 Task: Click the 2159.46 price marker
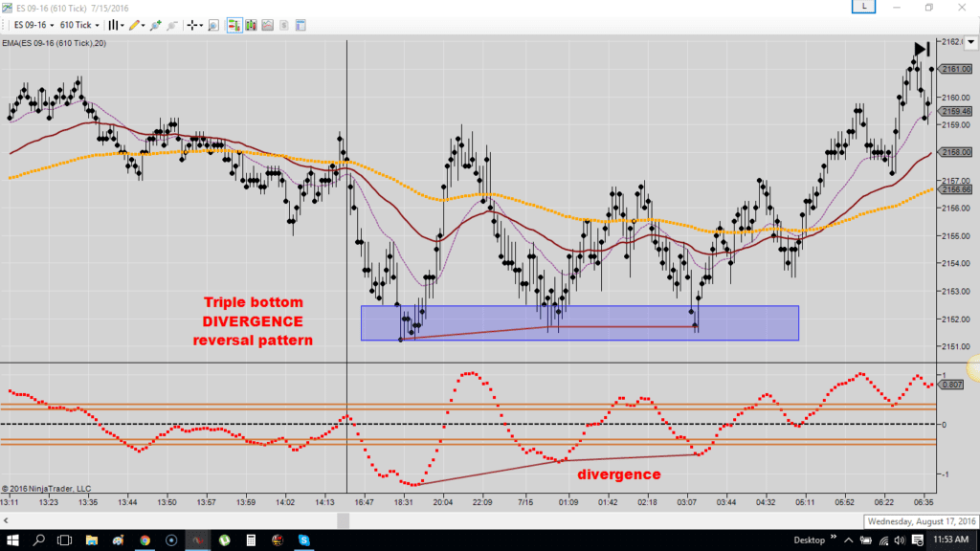tap(956, 111)
